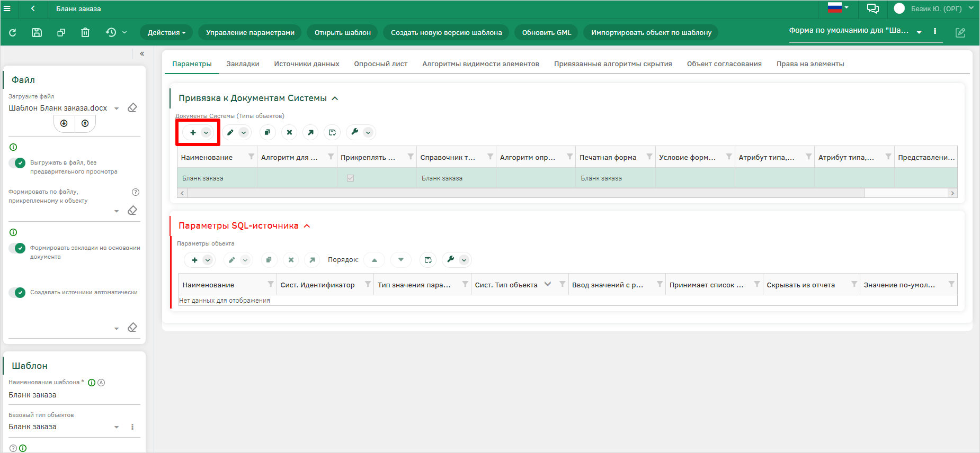Save the form with the diskette icon
The image size is (980, 453).
click(x=37, y=33)
